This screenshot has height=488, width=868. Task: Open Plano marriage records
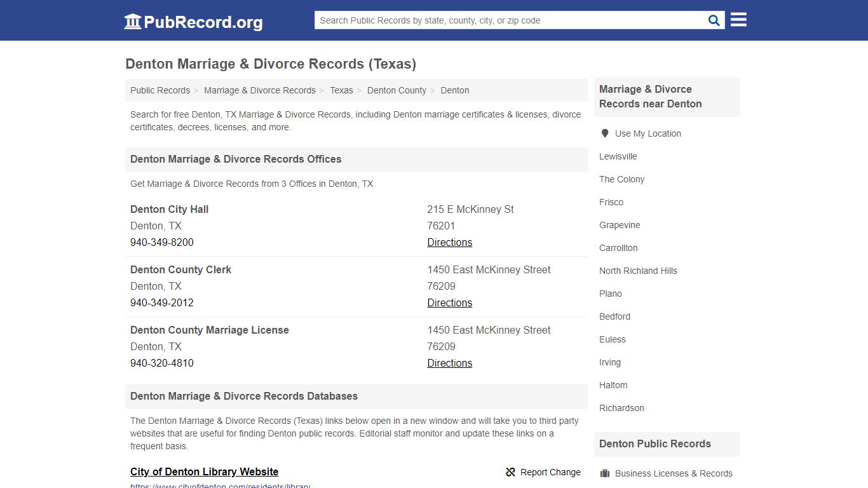[611, 294]
